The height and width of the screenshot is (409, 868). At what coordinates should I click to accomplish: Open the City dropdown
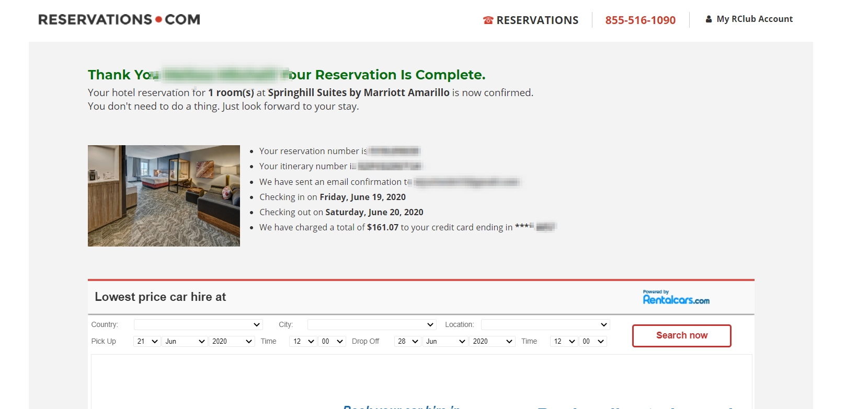pos(371,324)
